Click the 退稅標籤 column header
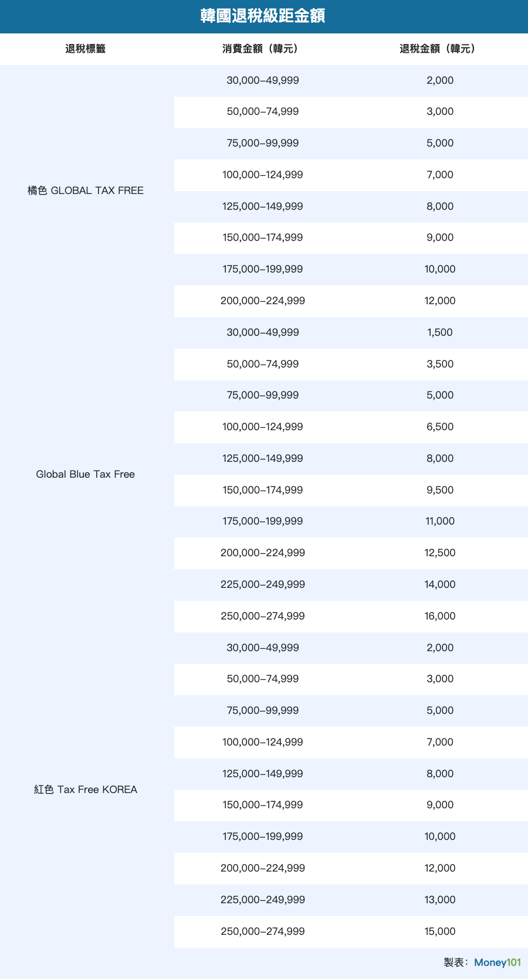The width and height of the screenshot is (528, 980). (x=86, y=49)
